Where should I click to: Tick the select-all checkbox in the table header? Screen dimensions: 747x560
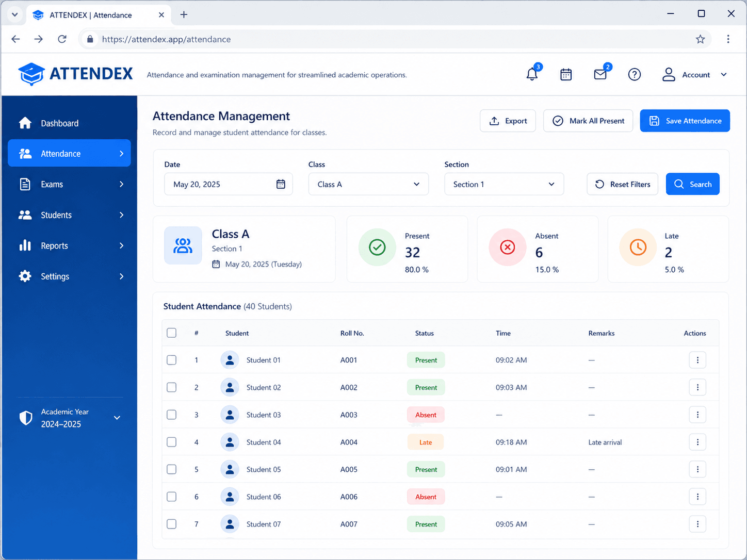172,333
